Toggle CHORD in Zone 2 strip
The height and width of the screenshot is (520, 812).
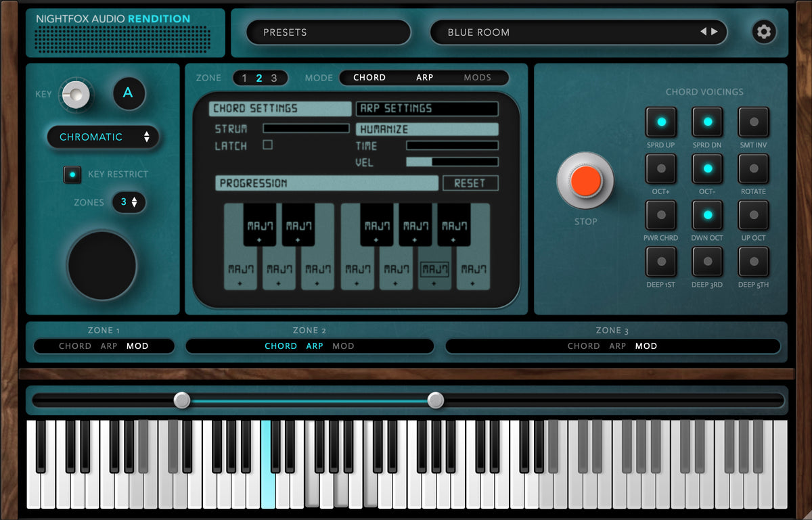pyautogui.click(x=281, y=346)
